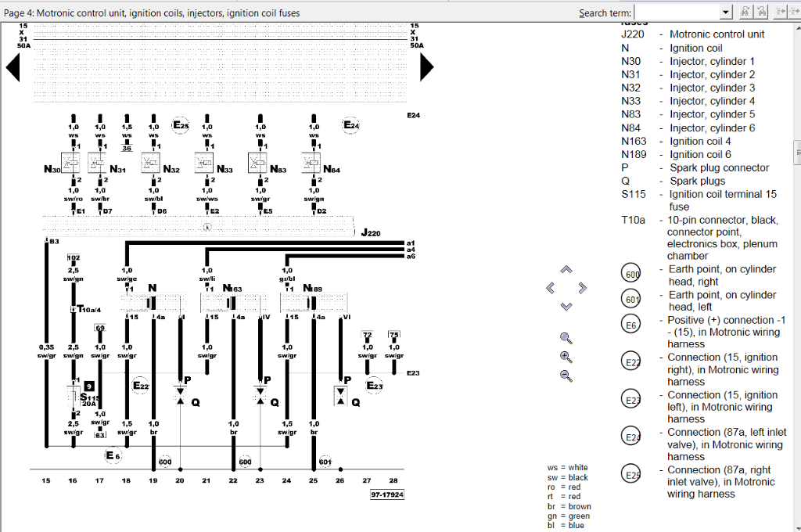The image size is (801, 532).
Task: Pan diagram down with the down chevron
Action: pyautogui.click(x=566, y=306)
